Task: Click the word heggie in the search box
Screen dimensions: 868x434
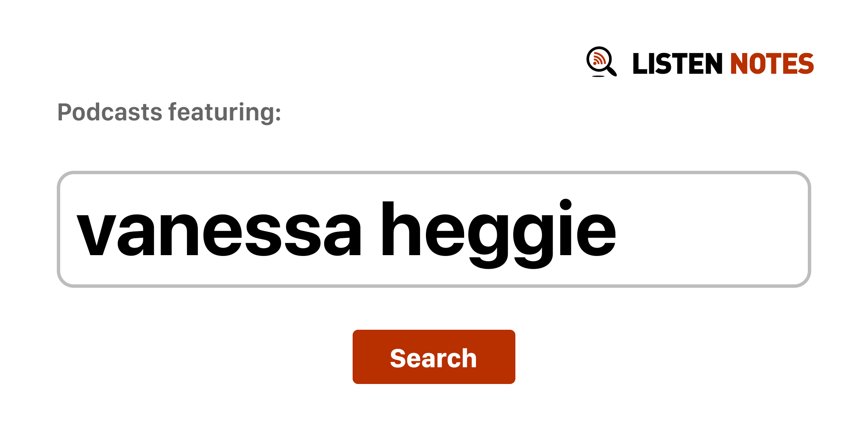Action: (498, 234)
